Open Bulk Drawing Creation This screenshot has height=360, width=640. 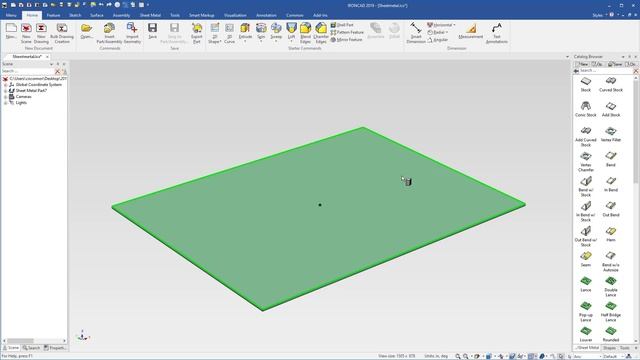[x=62, y=33]
